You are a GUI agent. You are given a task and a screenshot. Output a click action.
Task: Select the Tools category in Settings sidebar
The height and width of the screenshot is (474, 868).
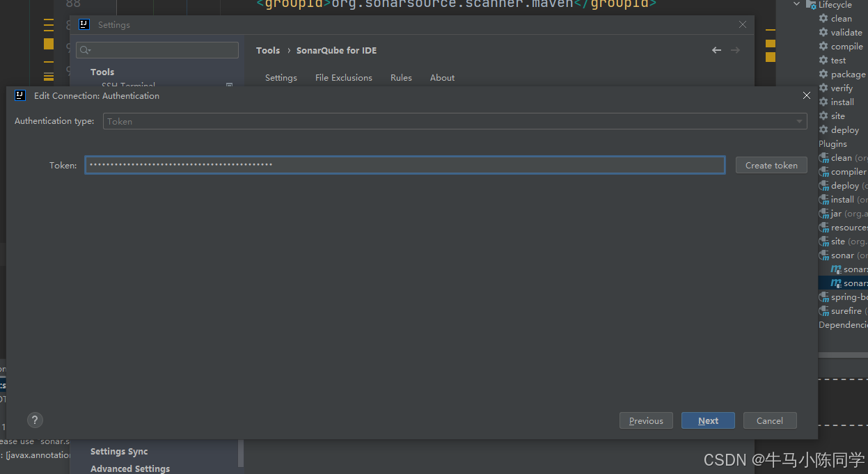pyautogui.click(x=102, y=72)
